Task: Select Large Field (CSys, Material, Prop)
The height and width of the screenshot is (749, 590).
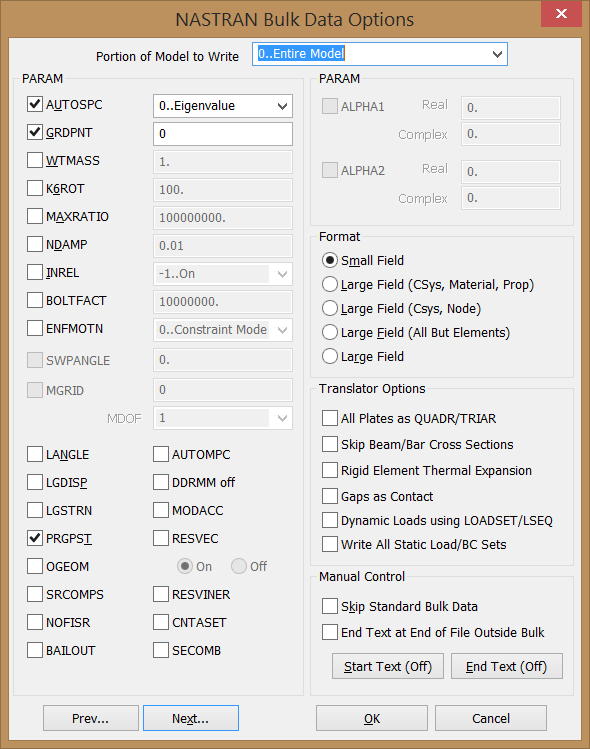Action: click(x=330, y=284)
